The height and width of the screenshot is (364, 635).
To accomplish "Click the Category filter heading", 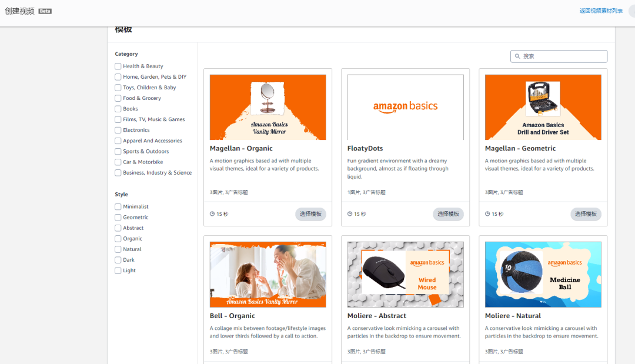I will [126, 54].
